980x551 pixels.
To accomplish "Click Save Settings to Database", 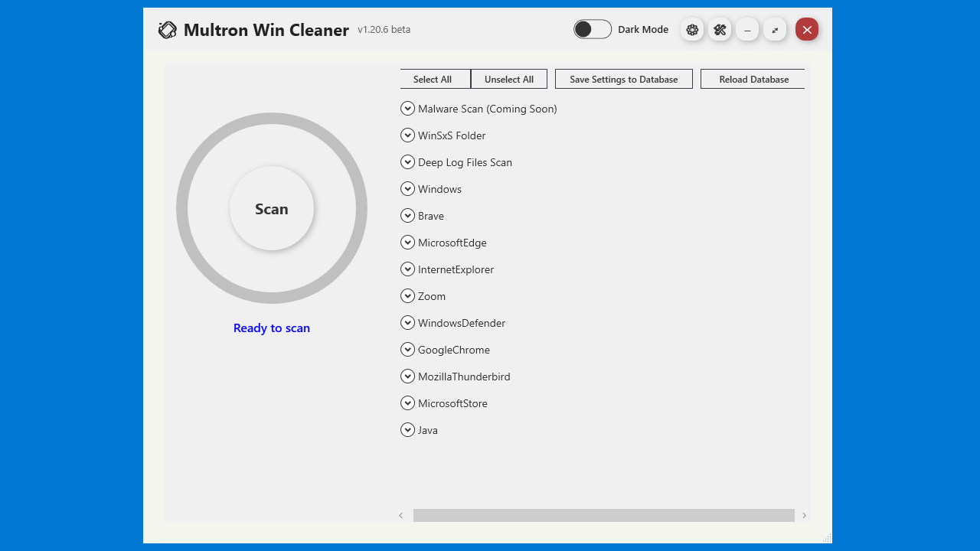I will (x=623, y=80).
